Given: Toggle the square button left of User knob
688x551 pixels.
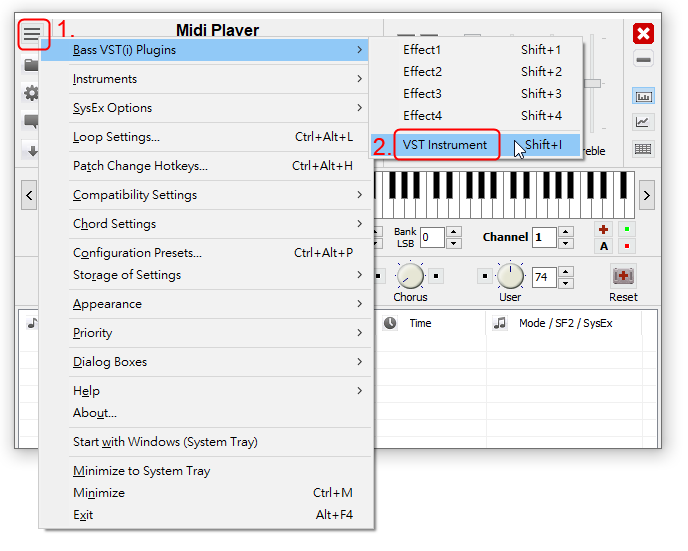Looking at the screenshot, I should pyautogui.click(x=484, y=276).
